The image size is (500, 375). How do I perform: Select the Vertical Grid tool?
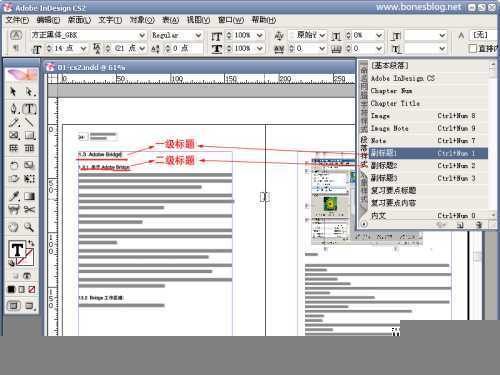point(29,148)
